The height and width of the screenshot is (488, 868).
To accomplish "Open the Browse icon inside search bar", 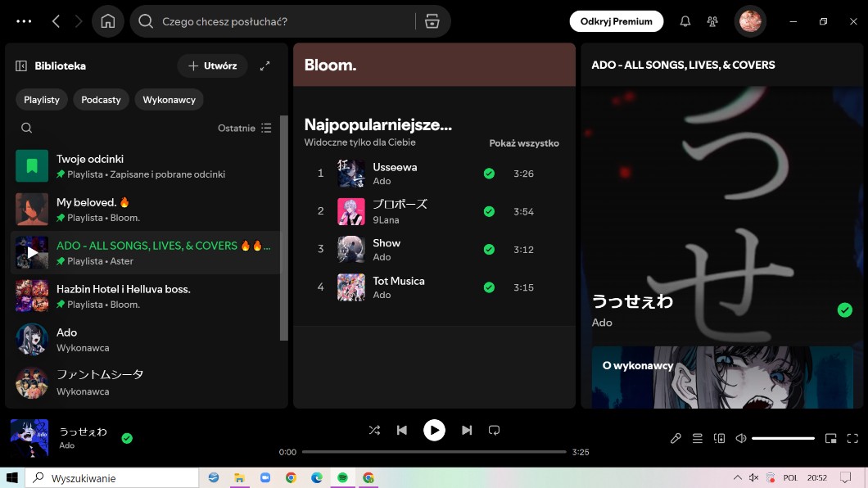I will pyautogui.click(x=432, y=21).
